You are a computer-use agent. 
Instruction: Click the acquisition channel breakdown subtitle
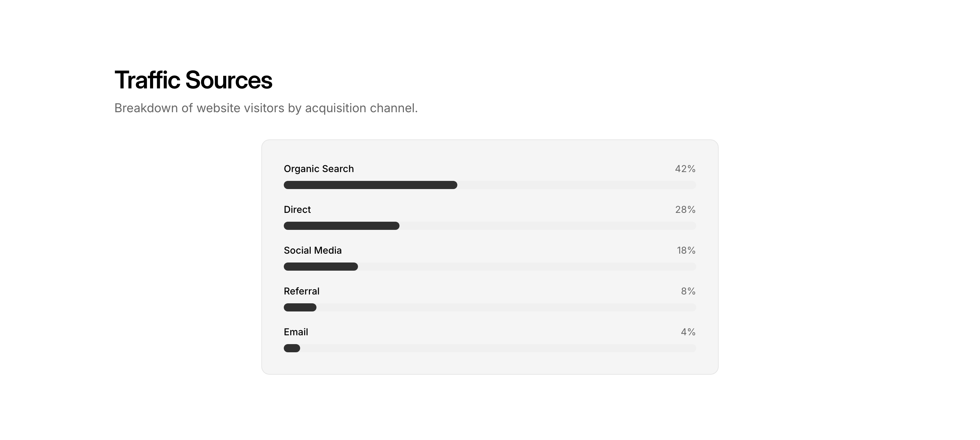click(x=266, y=108)
